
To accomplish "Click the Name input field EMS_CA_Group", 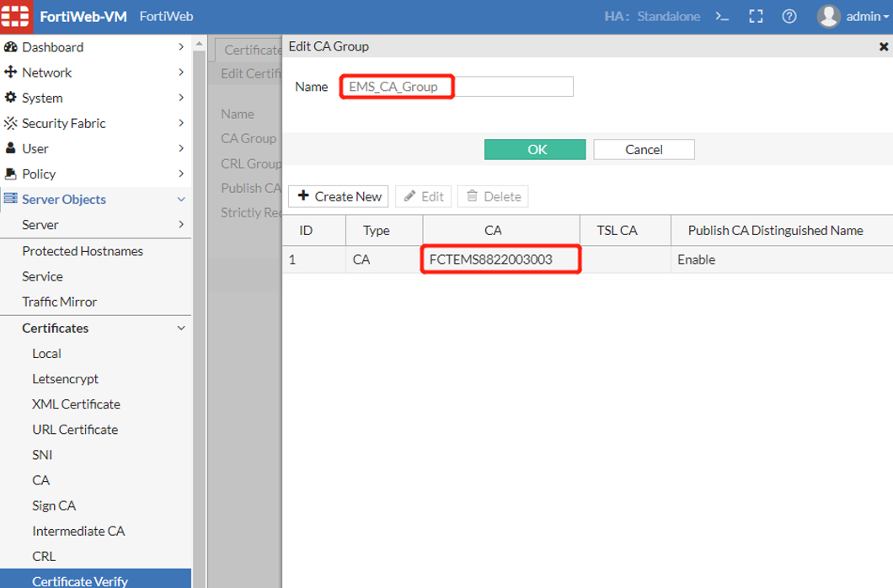I will coord(457,87).
